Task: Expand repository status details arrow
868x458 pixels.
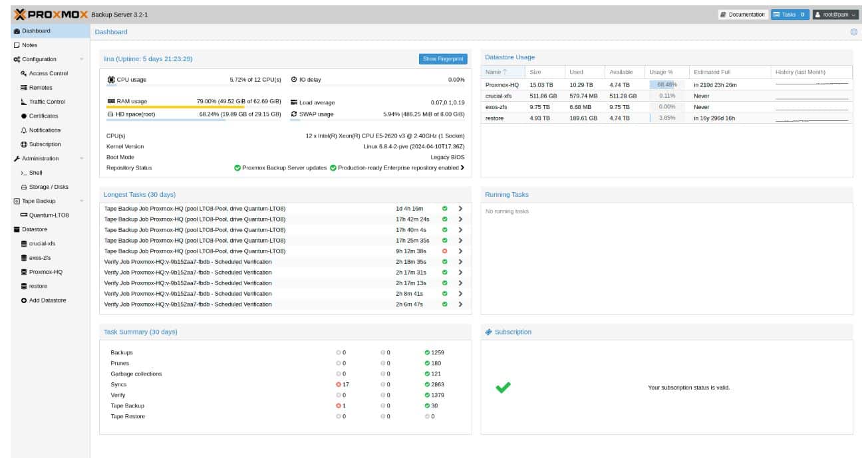Action: [462, 168]
